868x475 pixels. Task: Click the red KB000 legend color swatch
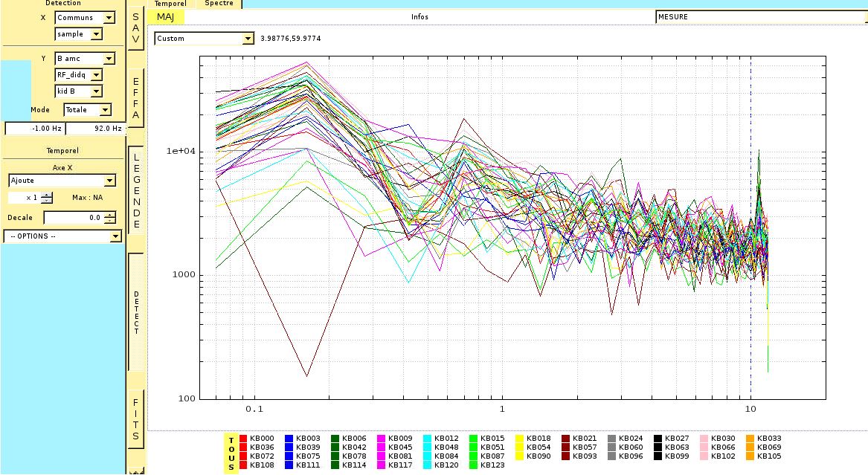click(x=243, y=439)
